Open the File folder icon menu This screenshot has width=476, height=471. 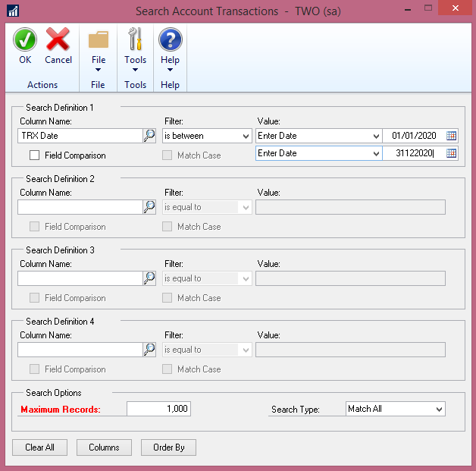[x=99, y=39]
